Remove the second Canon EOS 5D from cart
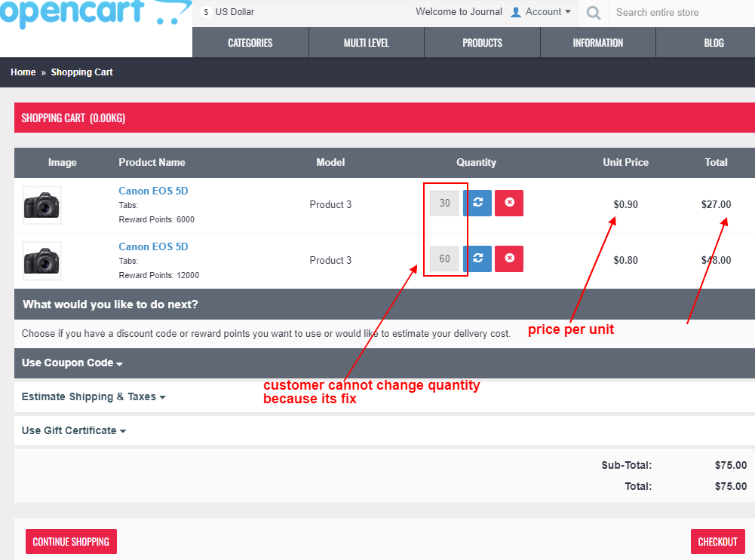The image size is (755, 560). coord(508,259)
